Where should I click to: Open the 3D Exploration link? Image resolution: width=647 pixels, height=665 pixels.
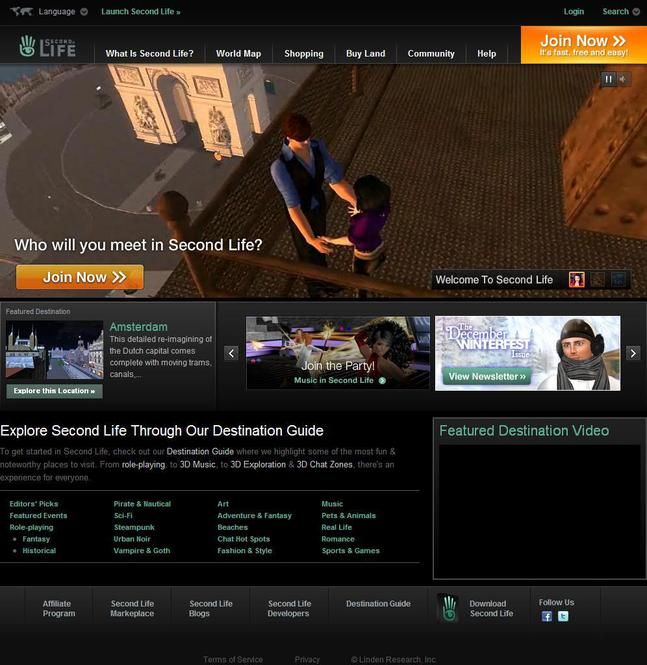click(258, 464)
